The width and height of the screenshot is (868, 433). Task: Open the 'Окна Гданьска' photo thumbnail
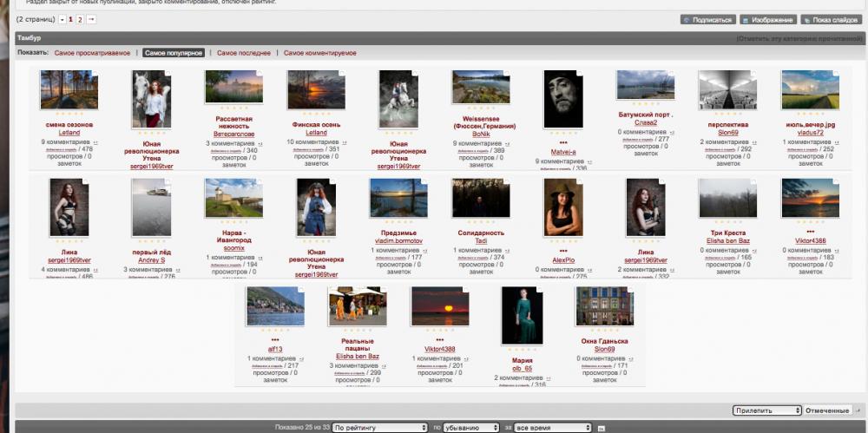point(604,306)
